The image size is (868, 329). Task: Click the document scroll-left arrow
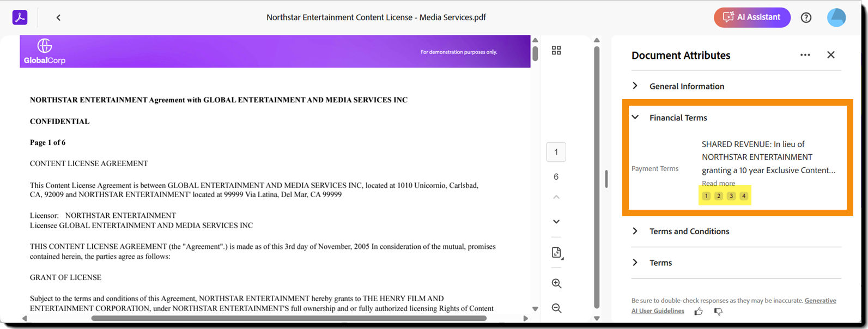pos(25,318)
